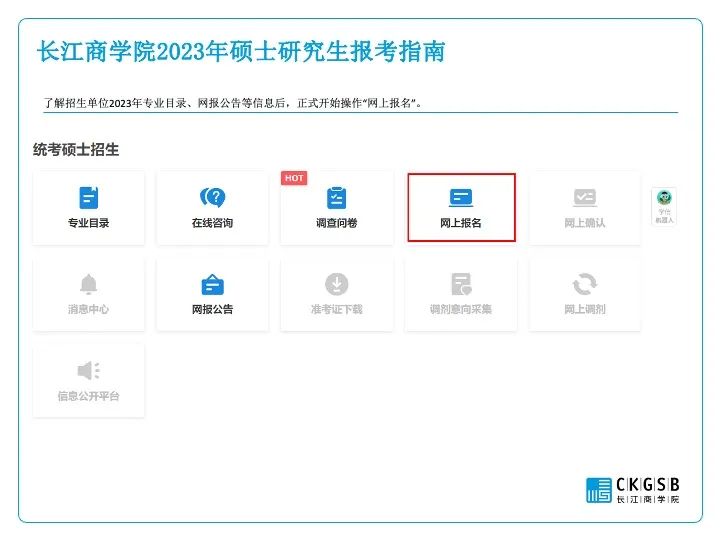This screenshot has width=720, height=540.
Task: Click the 消息中心 bell icon
Action: click(x=89, y=284)
